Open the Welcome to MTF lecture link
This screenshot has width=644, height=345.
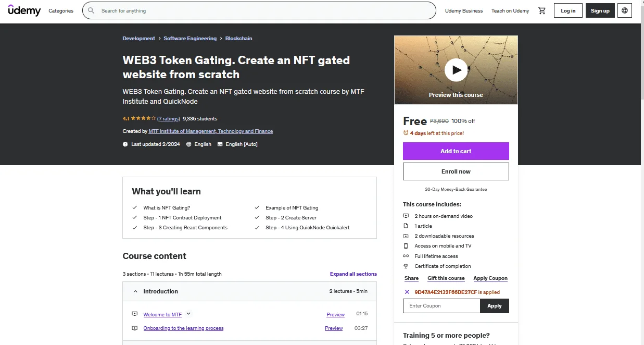click(x=162, y=315)
